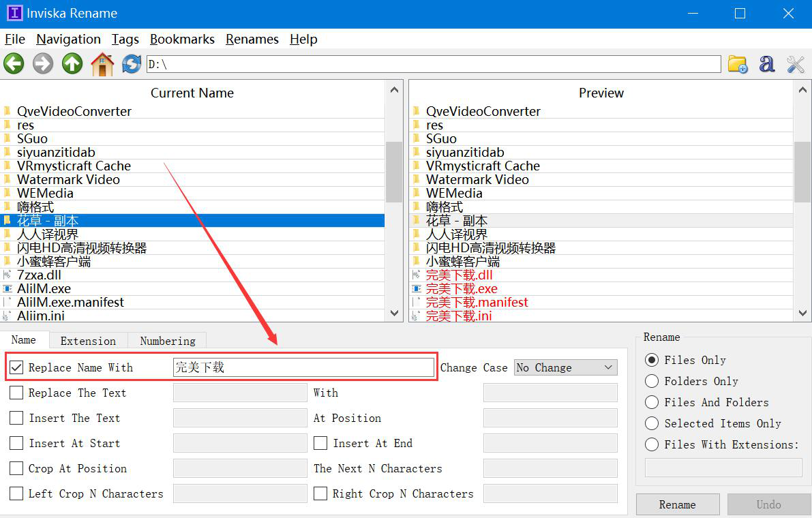Click the Replace Name With text field
The image size is (812, 518).
click(x=303, y=367)
